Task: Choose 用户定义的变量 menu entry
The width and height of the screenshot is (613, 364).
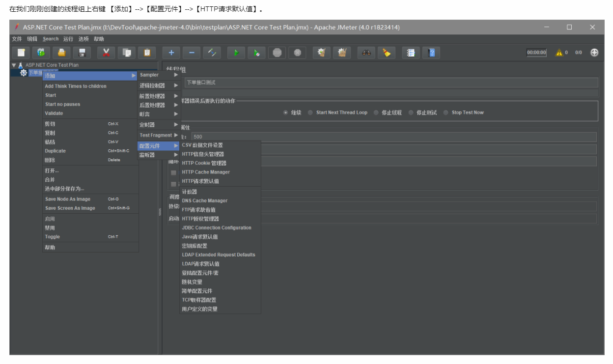Action: (x=220, y=309)
